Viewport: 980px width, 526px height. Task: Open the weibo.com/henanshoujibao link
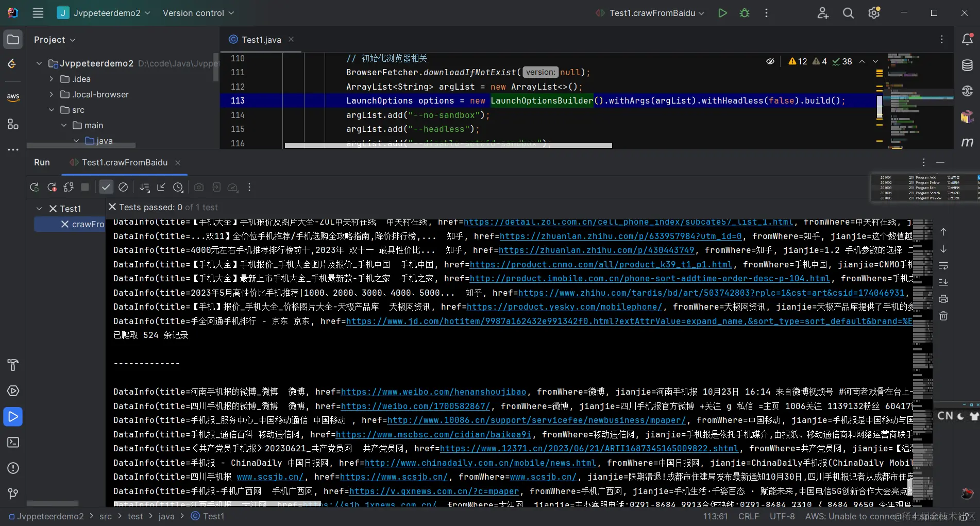pyautogui.click(x=434, y=392)
